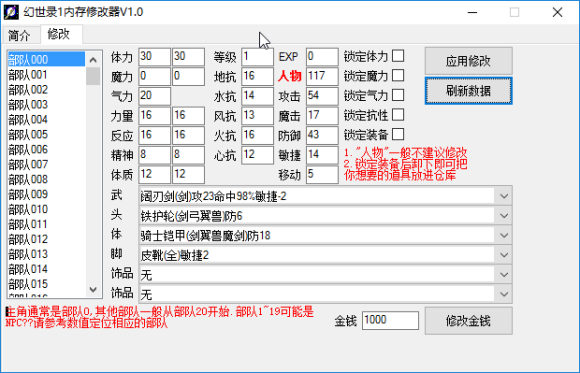Open the first 饰品 accessory dropdown
The width and height of the screenshot is (580, 373).
click(x=504, y=275)
